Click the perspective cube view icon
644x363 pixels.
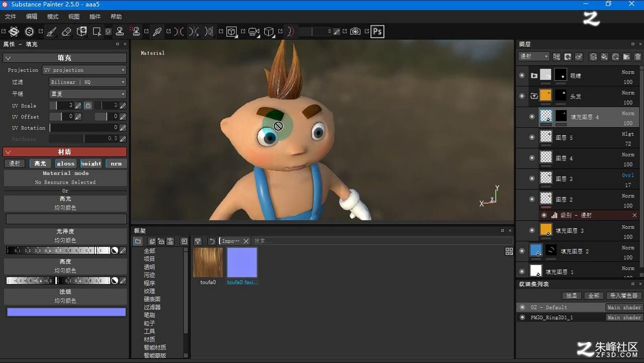(269, 32)
